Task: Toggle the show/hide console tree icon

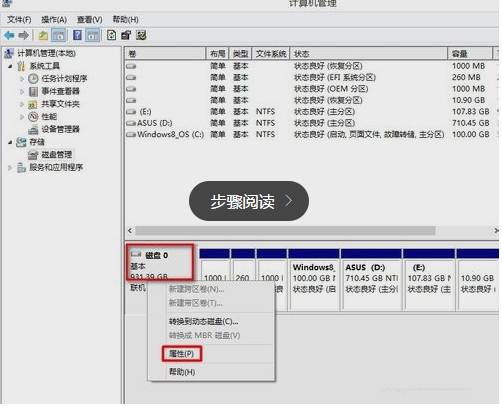Action: pyautogui.click(x=59, y=35)
